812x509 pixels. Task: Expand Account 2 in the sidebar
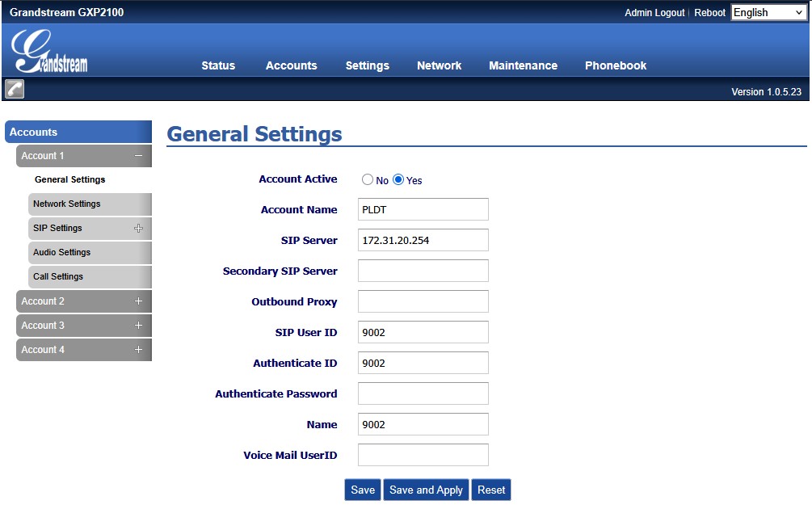pyautogui.click(x=84, y=301)
